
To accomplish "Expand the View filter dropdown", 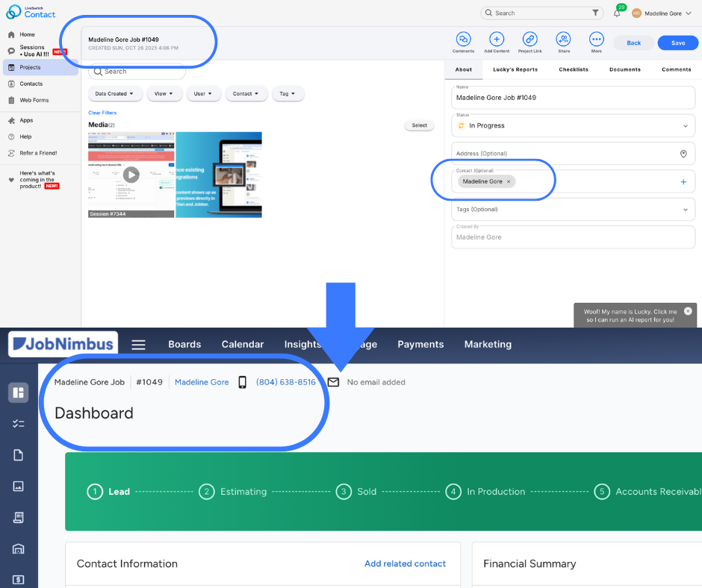I will coord(164,93).
